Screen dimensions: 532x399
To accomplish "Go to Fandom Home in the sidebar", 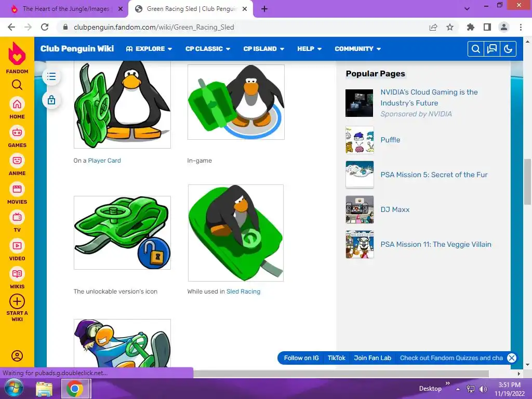I will (x=17, y=108).
